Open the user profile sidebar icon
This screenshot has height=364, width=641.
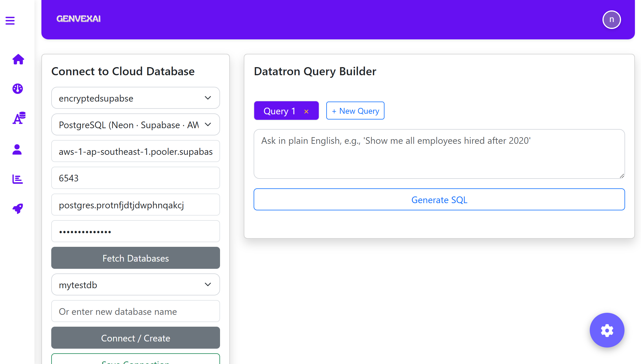point(17,150)
